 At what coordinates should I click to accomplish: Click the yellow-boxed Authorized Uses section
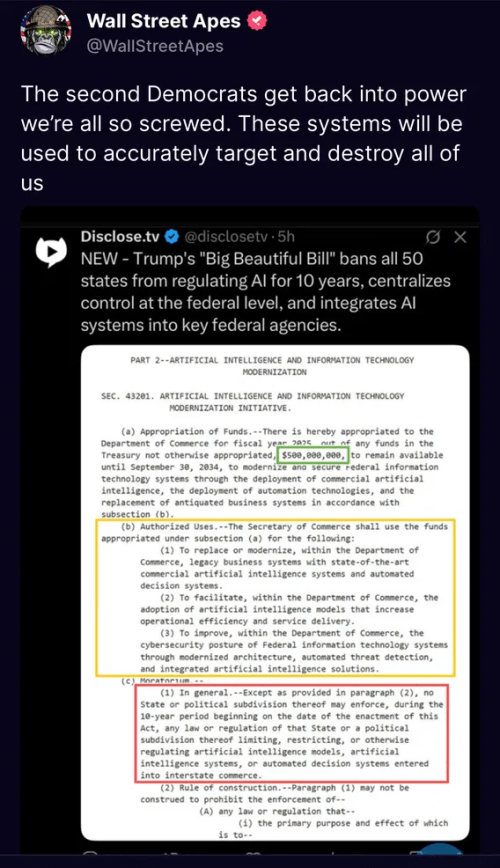point(275,597)
